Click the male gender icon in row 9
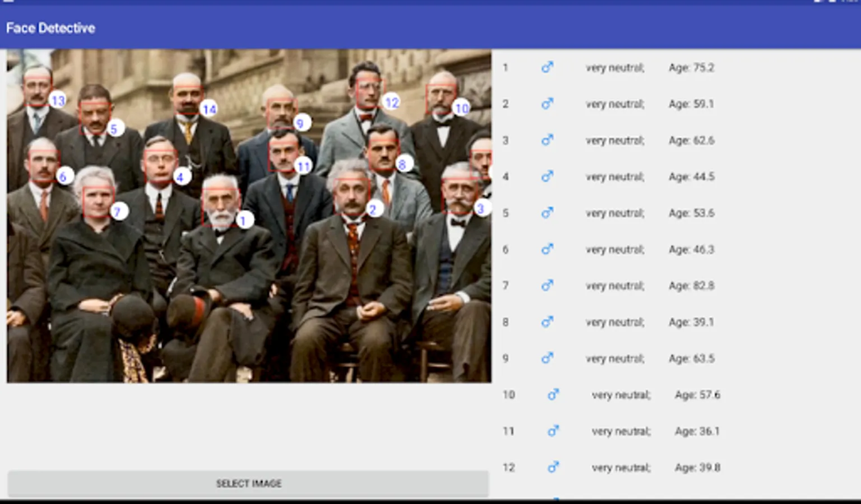 click(x=547, y=358)
